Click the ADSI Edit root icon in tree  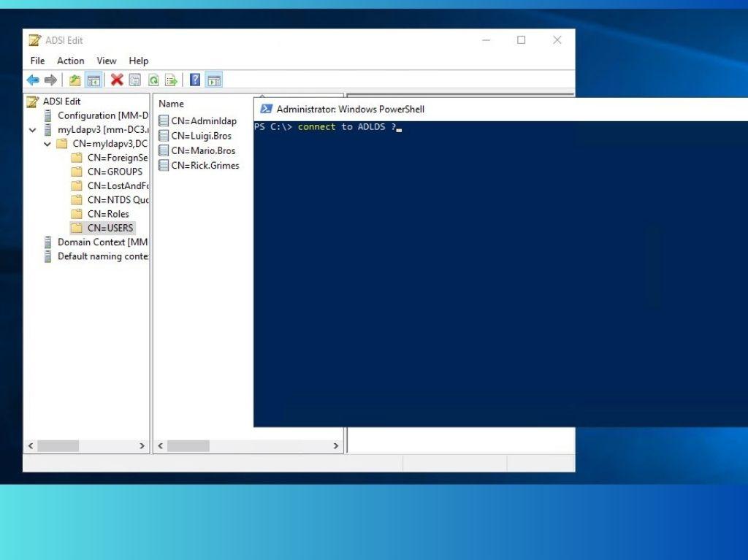(32, 101)
